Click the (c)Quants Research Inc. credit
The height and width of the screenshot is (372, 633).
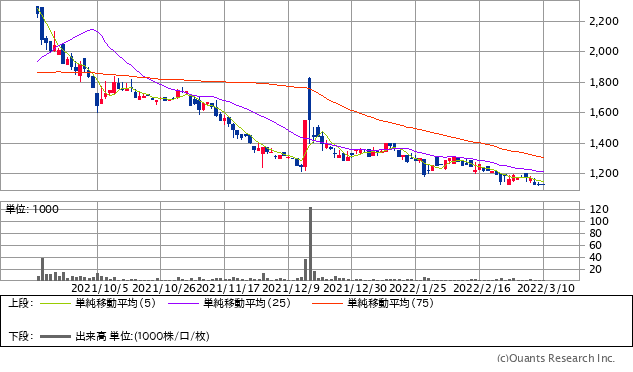pos(556,359)
